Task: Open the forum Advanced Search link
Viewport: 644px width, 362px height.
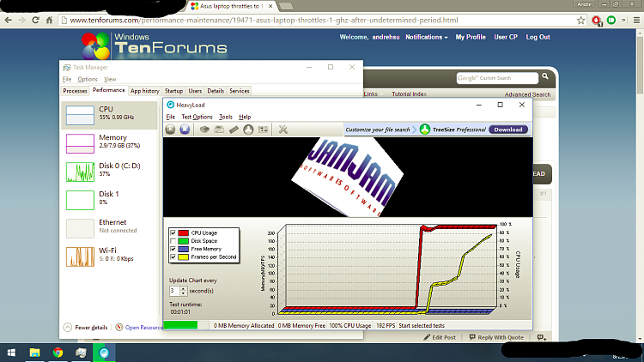Action: [527, 94]
